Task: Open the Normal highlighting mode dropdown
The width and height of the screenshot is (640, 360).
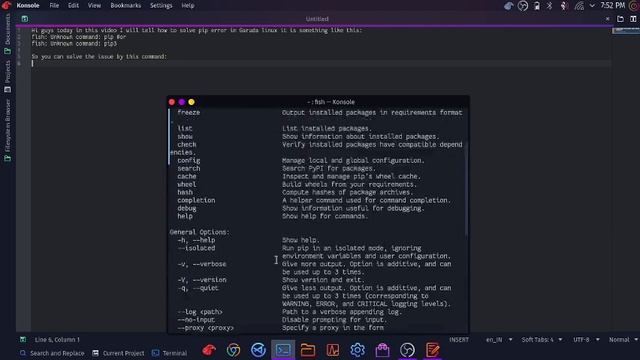Action: pos(623,340)
